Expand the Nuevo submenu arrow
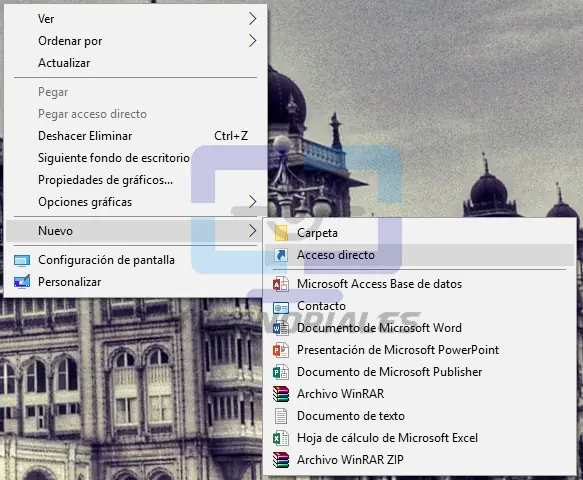The width and height of the screenshot is (583, 480). (x=252, y=231)
